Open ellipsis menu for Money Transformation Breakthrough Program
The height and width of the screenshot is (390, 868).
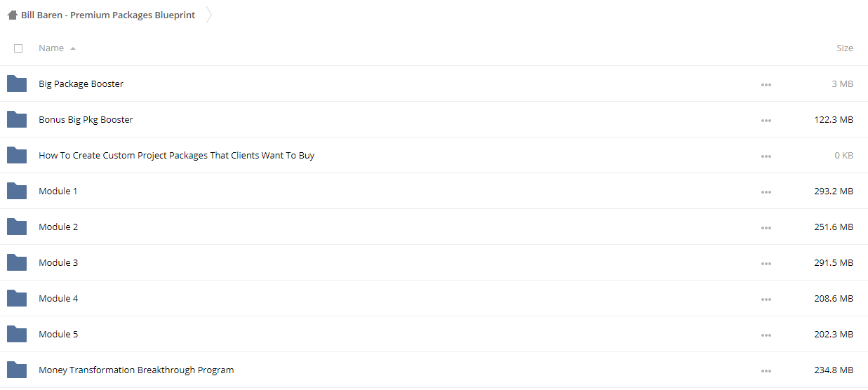(x=766, y=371)
